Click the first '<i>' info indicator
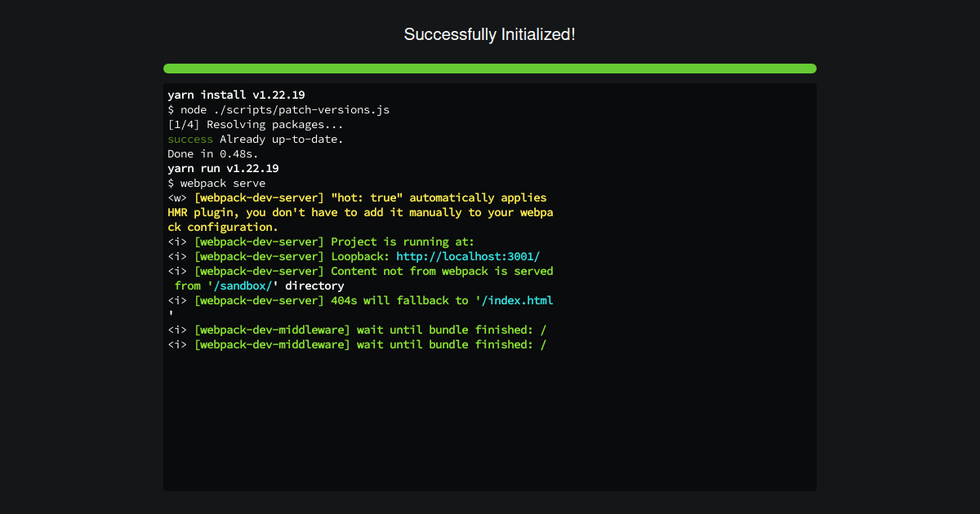 (176, 241)
